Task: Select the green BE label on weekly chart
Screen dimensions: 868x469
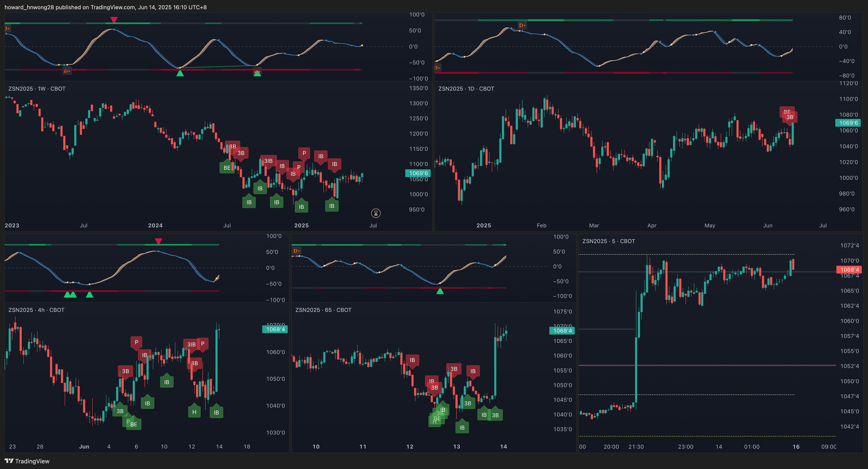Action: 227,167
